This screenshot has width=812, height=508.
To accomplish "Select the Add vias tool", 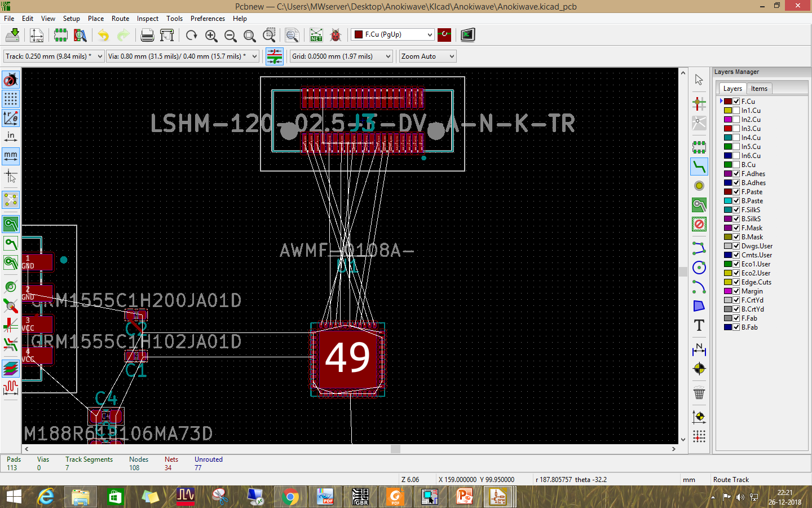I will (x=699, y=186).
